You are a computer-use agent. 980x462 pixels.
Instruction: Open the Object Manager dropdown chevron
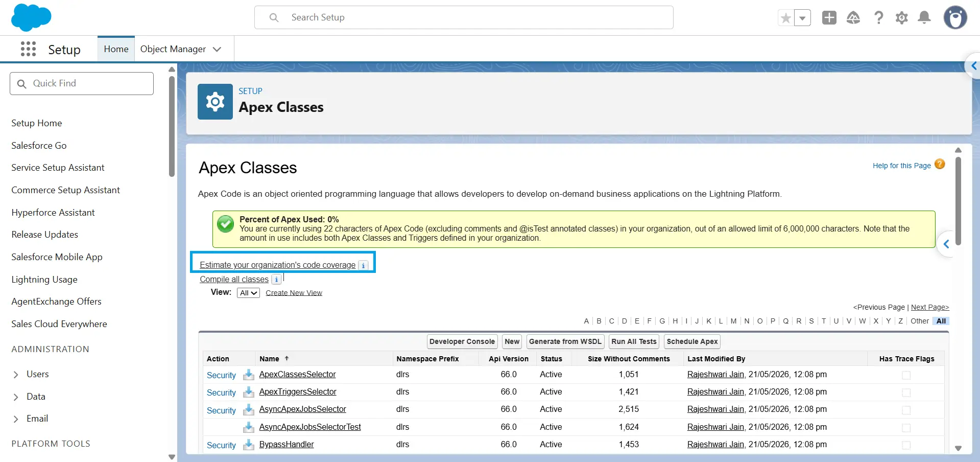(217, 50)
